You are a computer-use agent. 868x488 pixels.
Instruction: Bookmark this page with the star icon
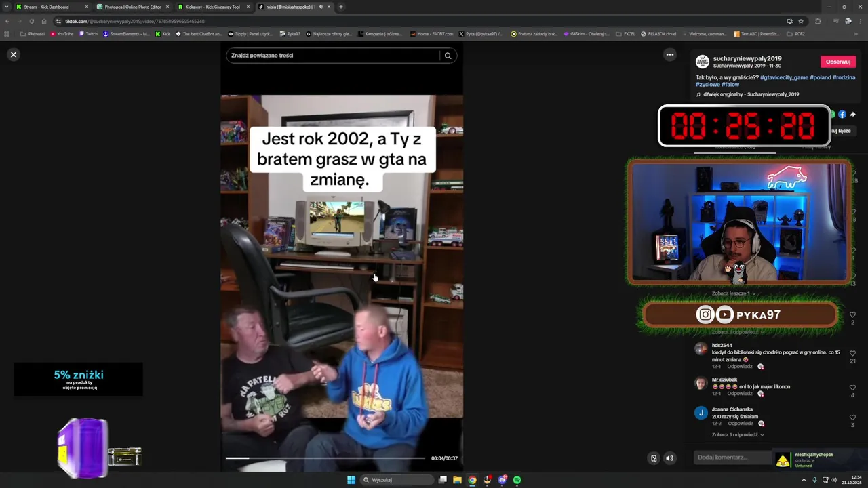pyautogui.click(x=800, y=21)
